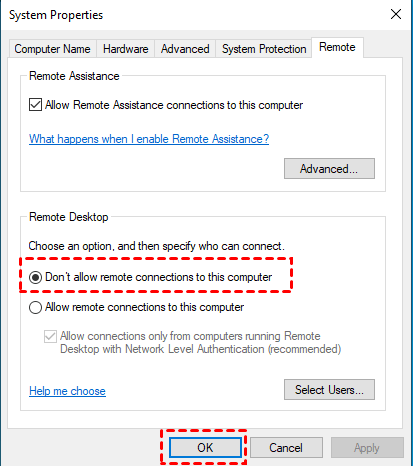
Task: Confirm settings with the OK button
Action: click(x=205, y=448)
